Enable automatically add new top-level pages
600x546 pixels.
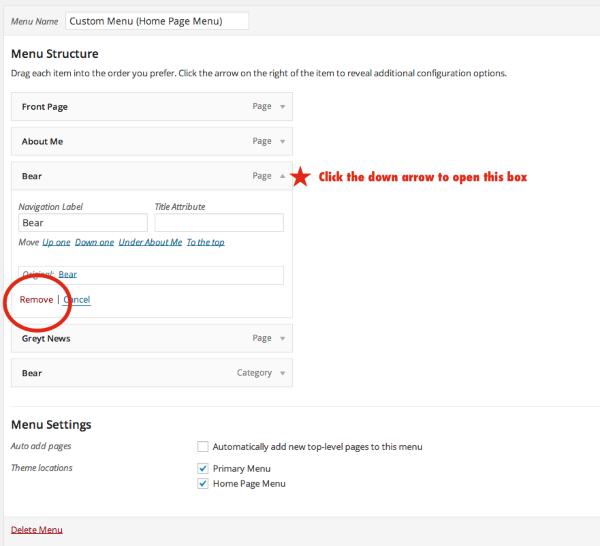tap(203, 447)
